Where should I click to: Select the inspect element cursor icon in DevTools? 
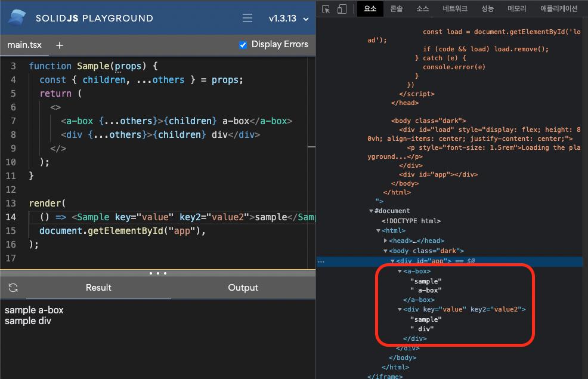coord(324,10)
